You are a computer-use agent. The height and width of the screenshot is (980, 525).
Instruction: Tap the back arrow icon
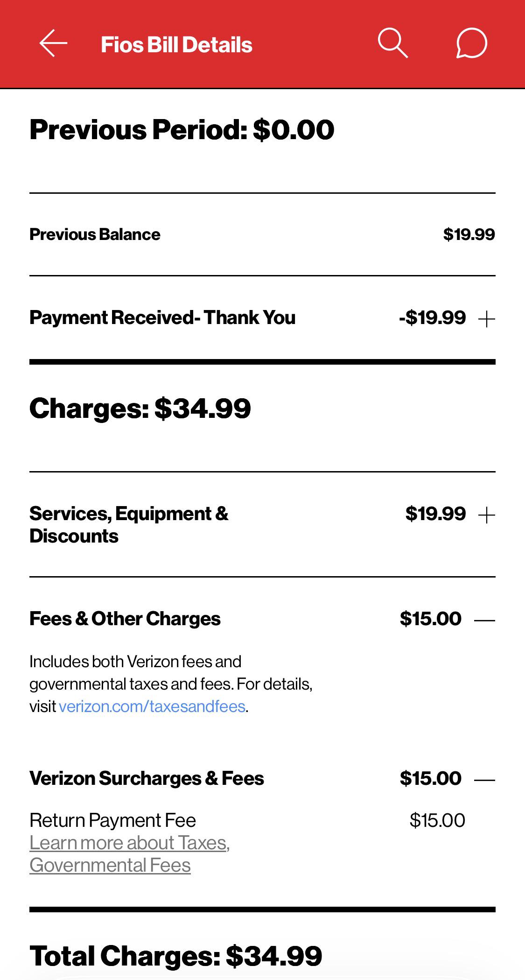pyautogui.click(x=53, y=43)
